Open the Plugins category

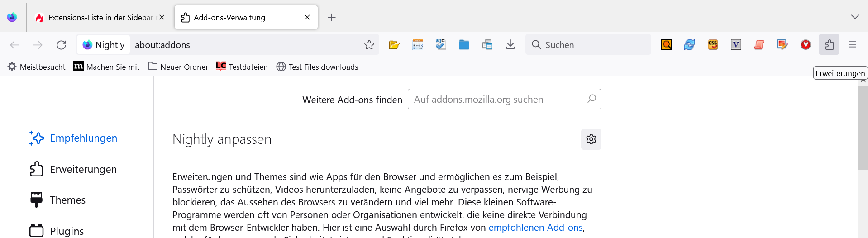(67, 231)
